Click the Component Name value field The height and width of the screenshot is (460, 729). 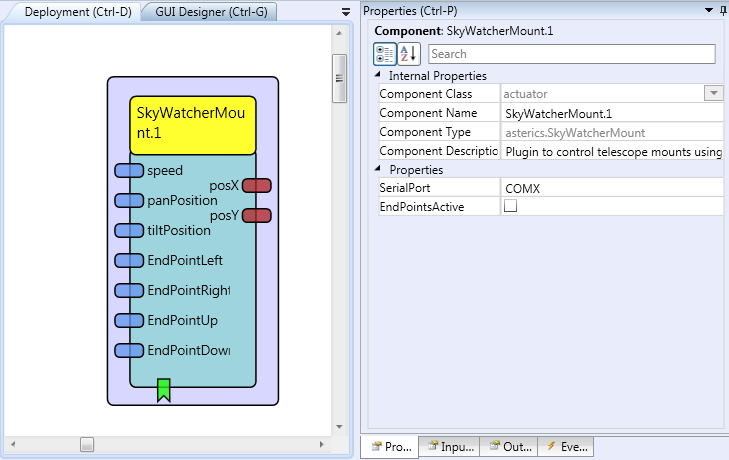[612, 113]
